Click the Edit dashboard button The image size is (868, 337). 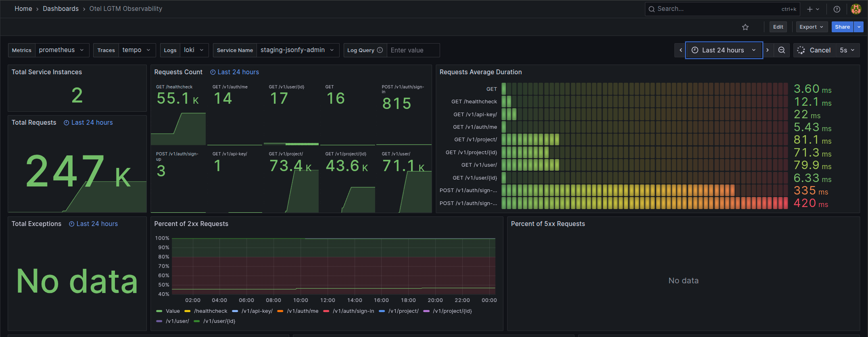[778, 27]
